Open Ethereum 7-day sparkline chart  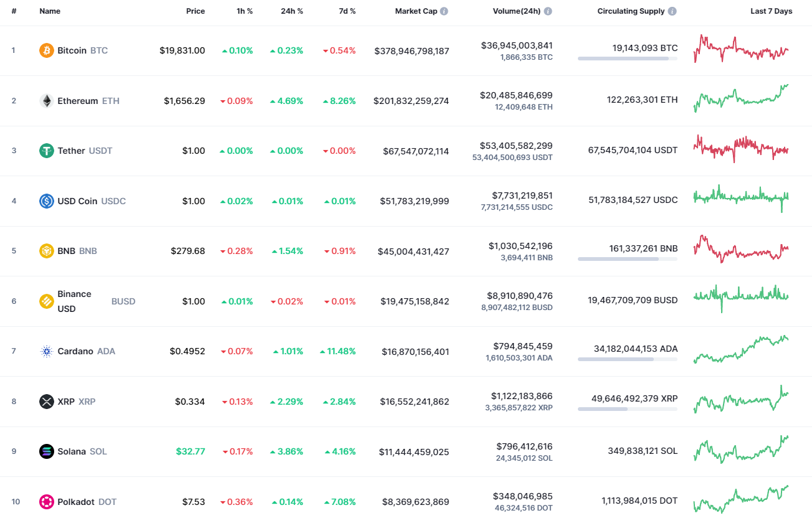coord(741,98)
